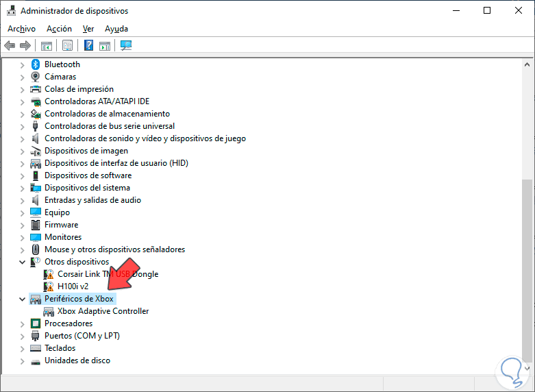
Task: Expand the Teclados category
Action: point(22,349)
